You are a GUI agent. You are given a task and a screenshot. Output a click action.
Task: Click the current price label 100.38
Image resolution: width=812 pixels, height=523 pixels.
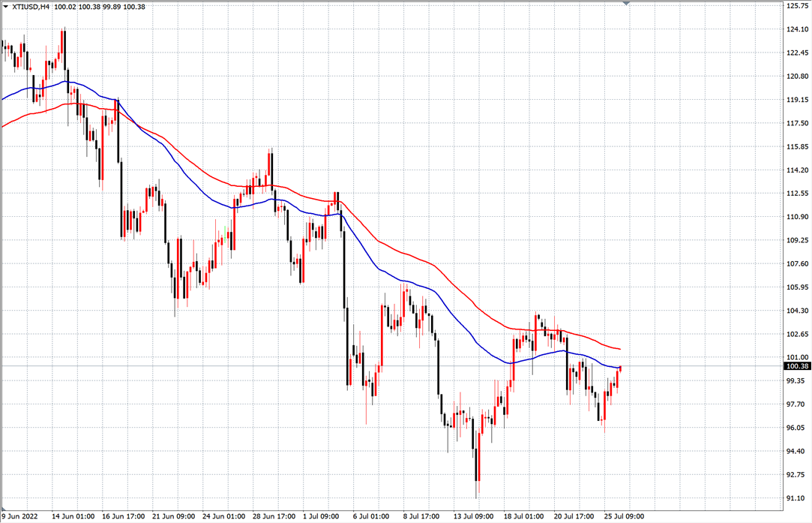pyautogui.click(x=796, y=366)
